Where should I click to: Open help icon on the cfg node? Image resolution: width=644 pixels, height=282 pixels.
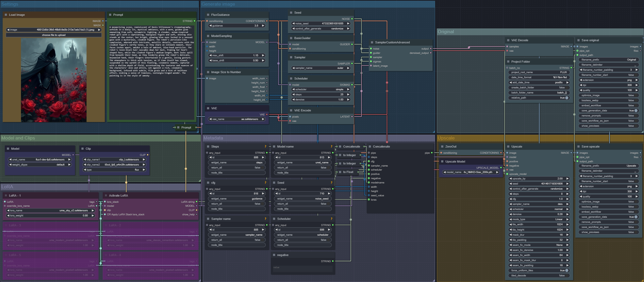point(265,183)
